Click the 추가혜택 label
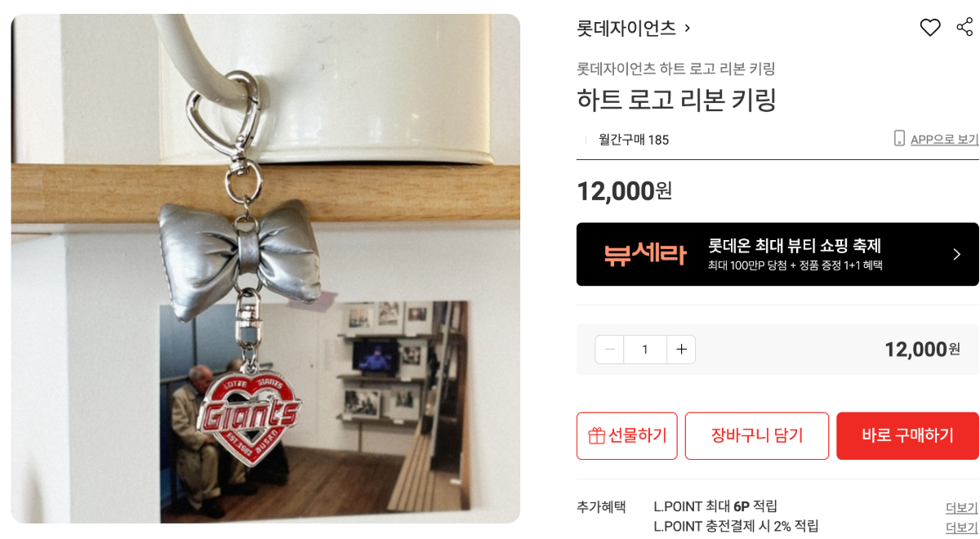The image size is (980, 539). click(x=601, y=506)
